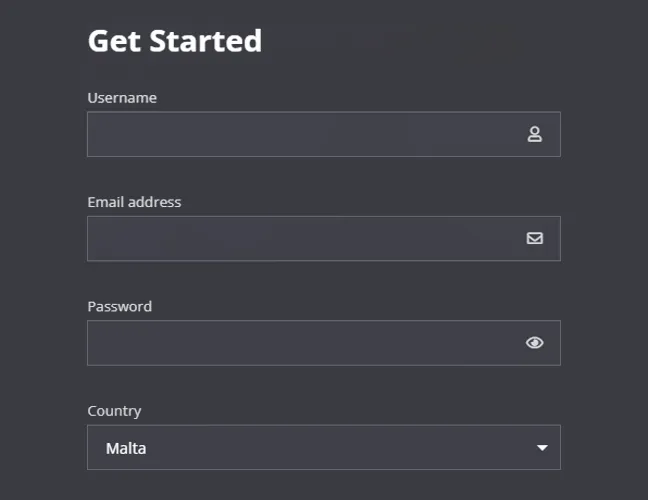This screenshot has height=500, width=648.
Task: Click the user profile icon in Username field
Action: point(534,134)
